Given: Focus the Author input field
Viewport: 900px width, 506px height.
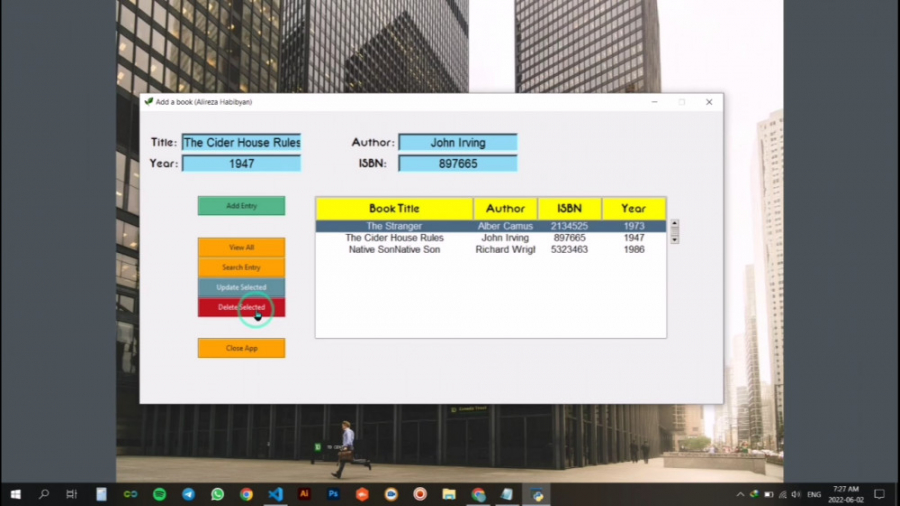Looking at the screenshot, I should [457, 142].
